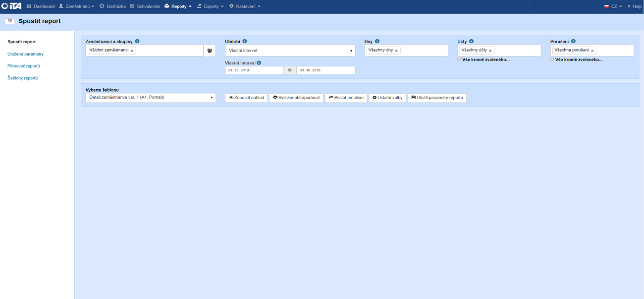Open the CZ language dropdown

coord(613,6)
